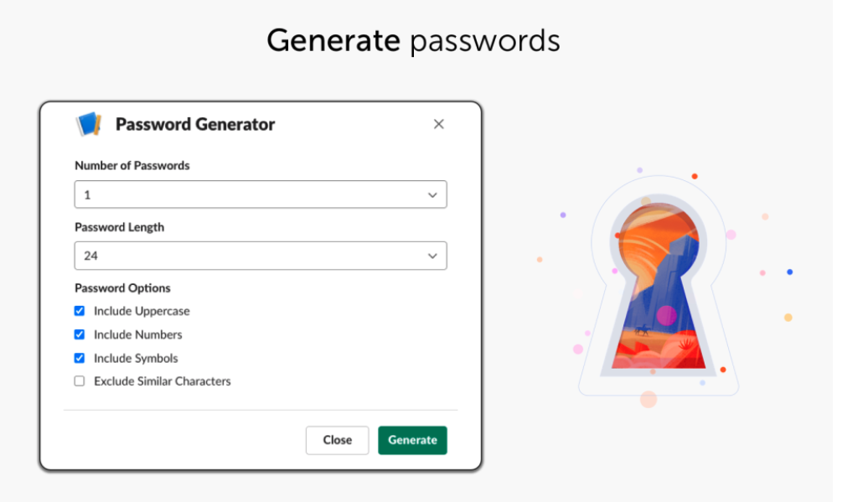The image size is (868, 502).
Task: Uncheck the Include Uppercase checkbox
Action: pos(80,311)
